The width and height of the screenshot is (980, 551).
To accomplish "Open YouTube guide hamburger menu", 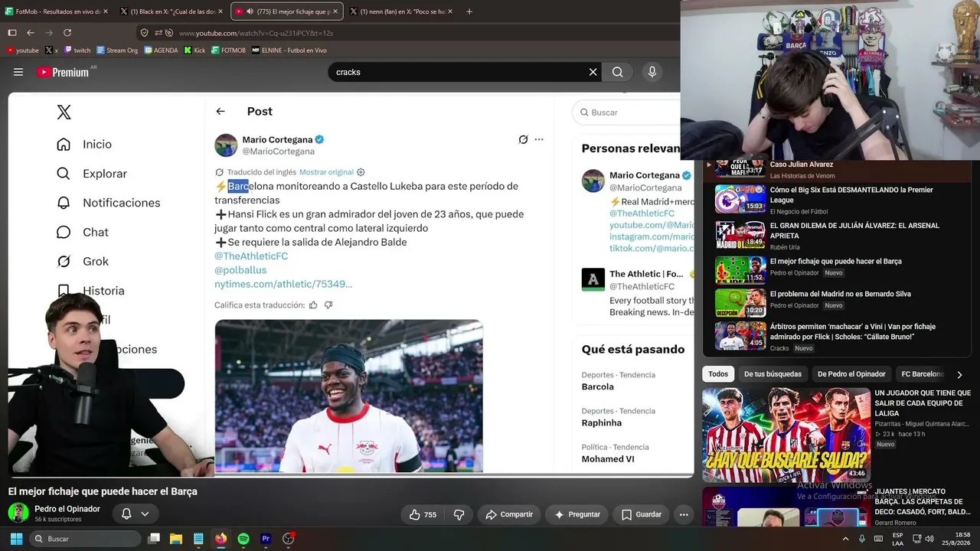I will click(18, 72).
